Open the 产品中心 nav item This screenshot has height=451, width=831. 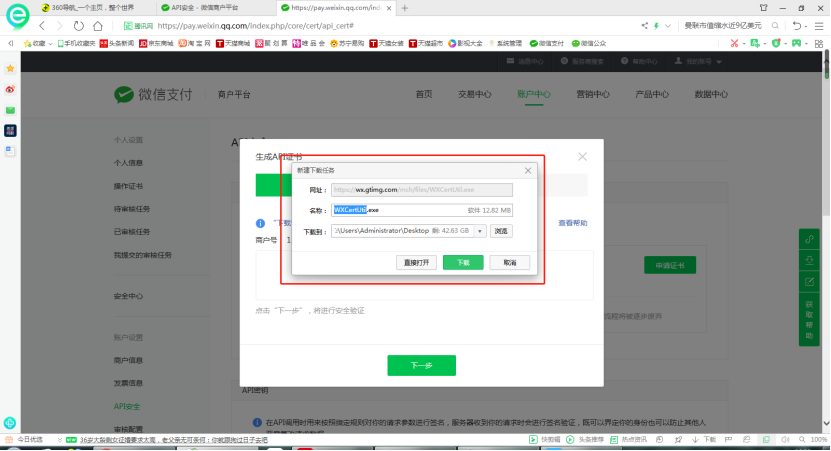click(652, 94)
